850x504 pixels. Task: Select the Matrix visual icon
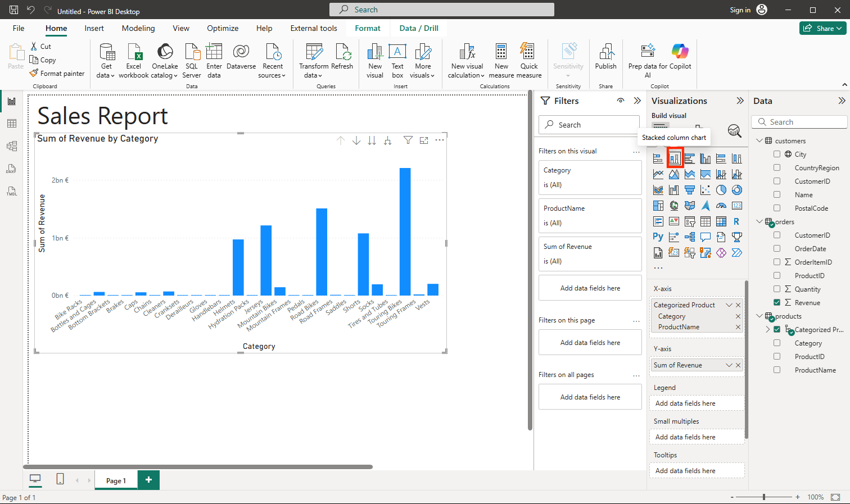pos(721,221)
